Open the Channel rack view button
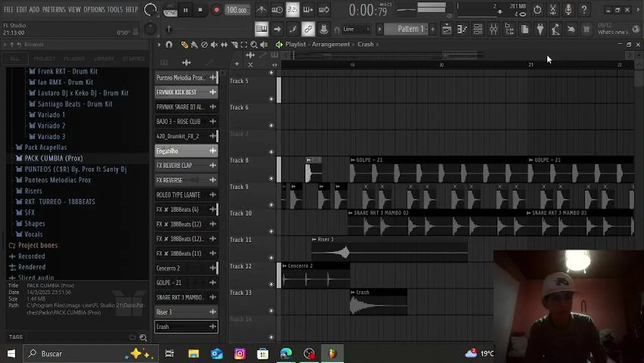The height and width of the screenshot is (363, 644). pyautogui.click(x=478, y=29)
